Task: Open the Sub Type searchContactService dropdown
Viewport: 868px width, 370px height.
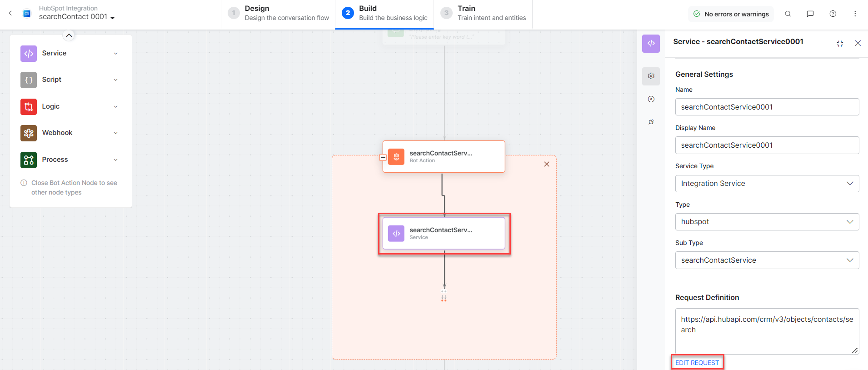Action: (x=767, y=260)
